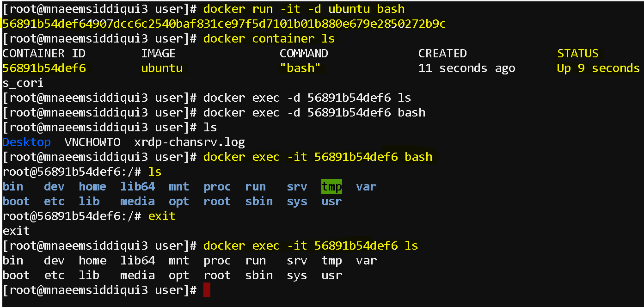Click the yellow exit command text

[x=162, y=216]
